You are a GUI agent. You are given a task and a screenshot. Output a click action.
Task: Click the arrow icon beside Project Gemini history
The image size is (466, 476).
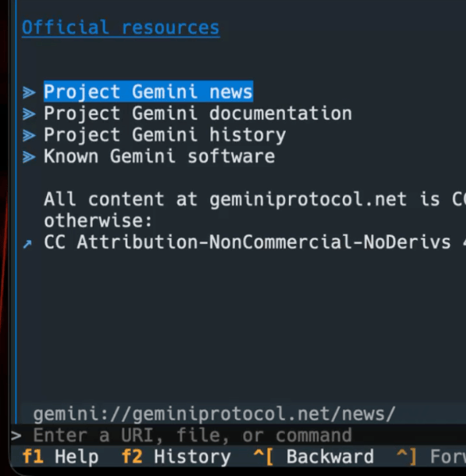29,136
